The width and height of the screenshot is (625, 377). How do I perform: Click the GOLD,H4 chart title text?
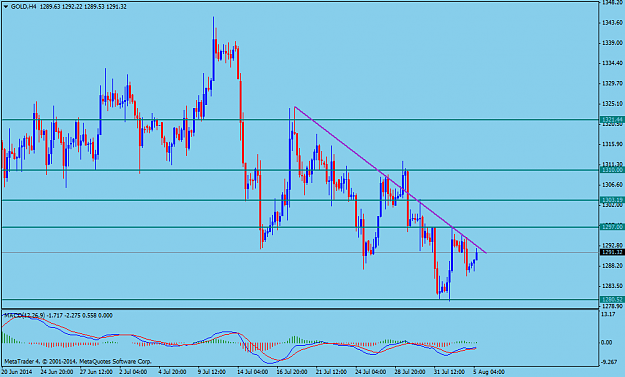[x=24, y=7]
